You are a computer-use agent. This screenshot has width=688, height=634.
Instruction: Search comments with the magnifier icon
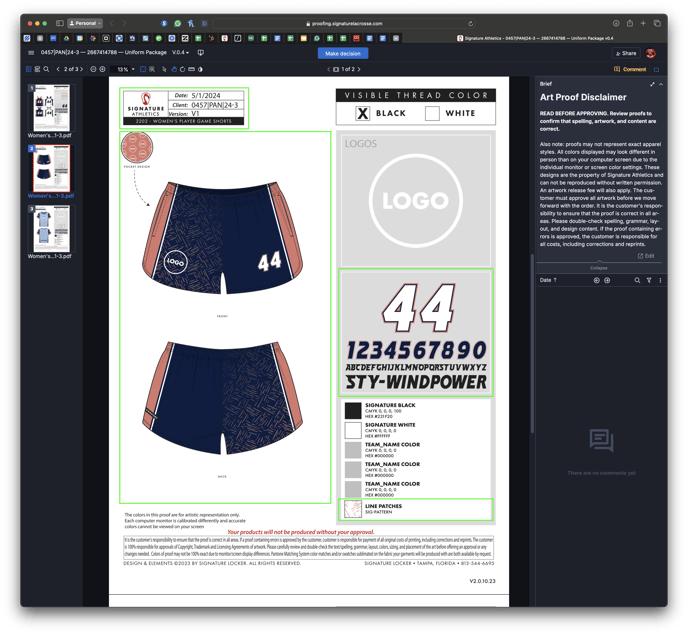[636, 281]
